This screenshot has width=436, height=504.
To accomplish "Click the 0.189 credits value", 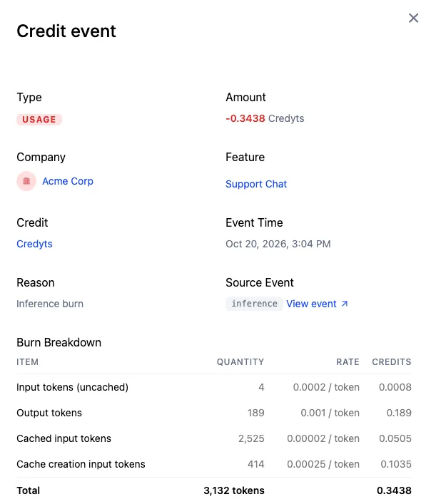I will point(399,413).
